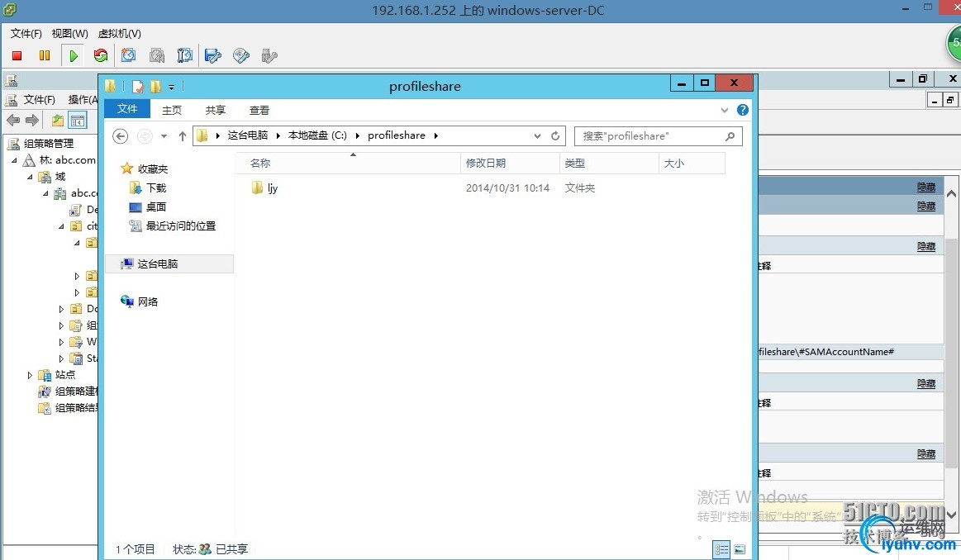Stop the virtual machine with the red square
Viewport: 961px width, 560px height.
[x=17, y=56]
